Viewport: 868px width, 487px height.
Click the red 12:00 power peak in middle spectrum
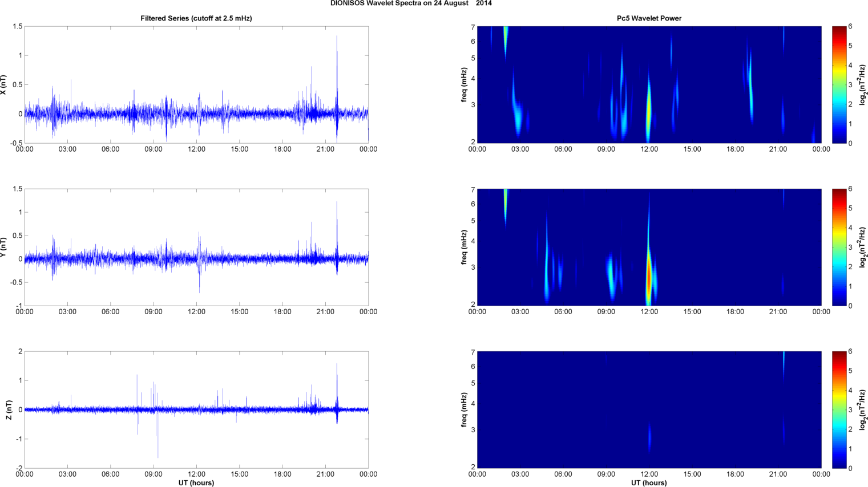[649, 277]
